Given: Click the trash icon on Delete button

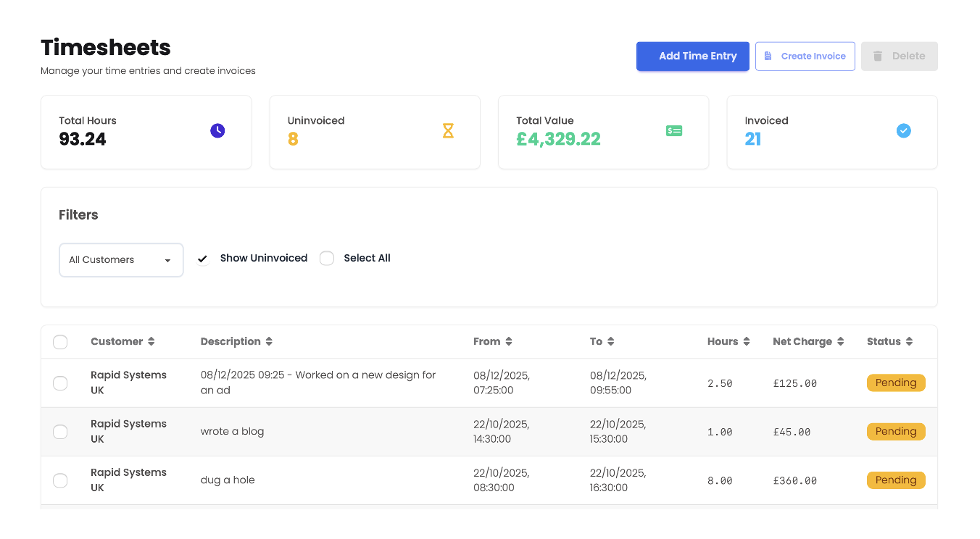Looking at the screenshot, I should [x=878, y=57].
